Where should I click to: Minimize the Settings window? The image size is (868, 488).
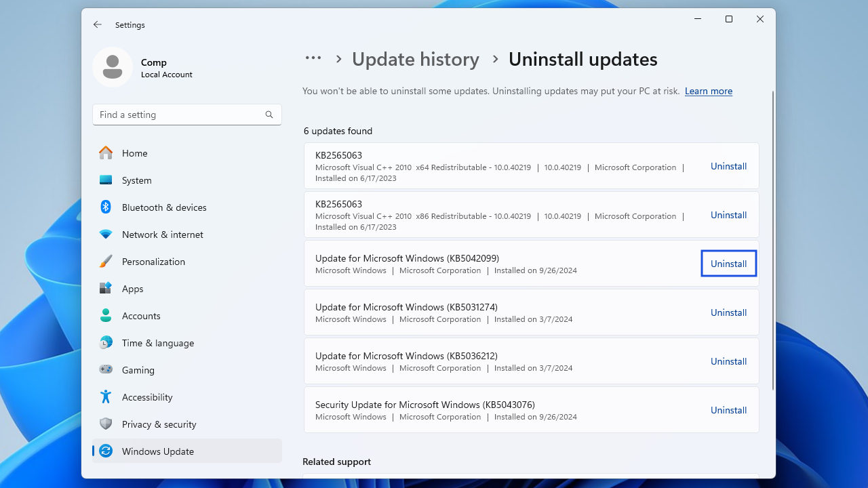[x=698, y=20]
